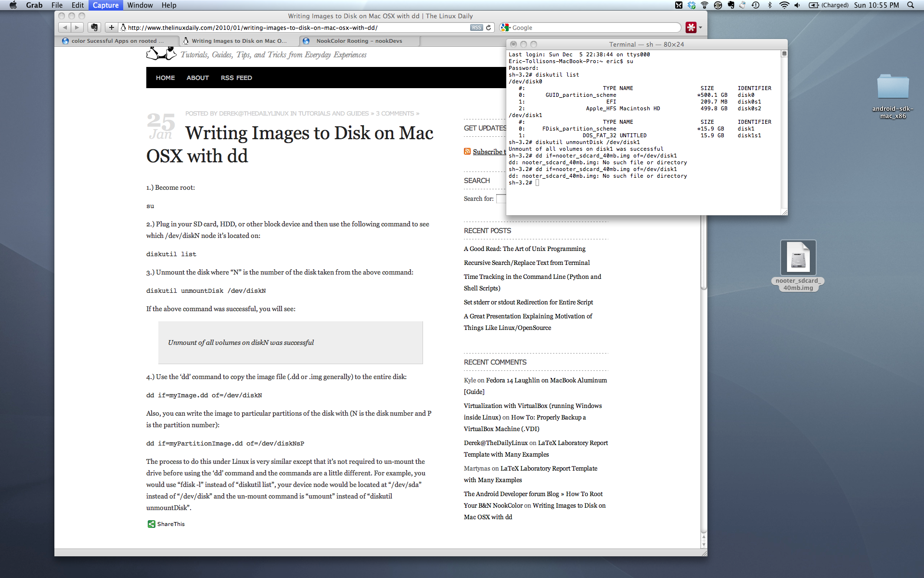The image size is (924, 578).
Task: Switch to NookColor Rooting – nookDevs tab
Action: coord(359,41)
